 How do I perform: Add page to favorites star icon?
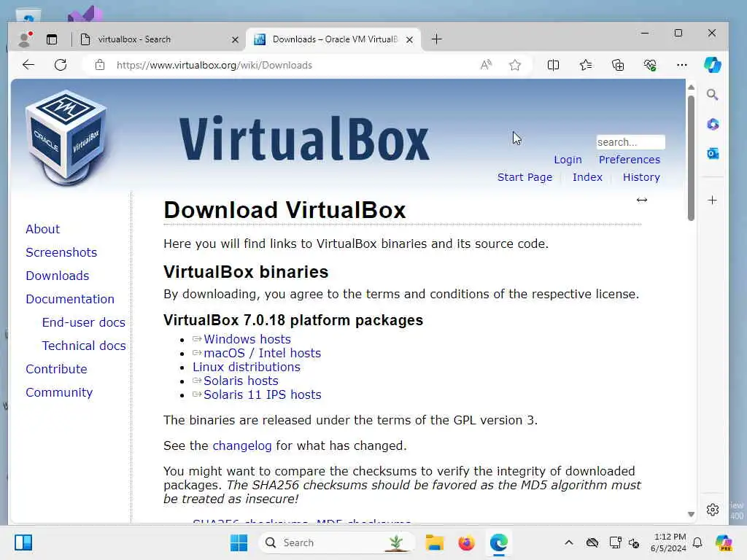point(514,65)
